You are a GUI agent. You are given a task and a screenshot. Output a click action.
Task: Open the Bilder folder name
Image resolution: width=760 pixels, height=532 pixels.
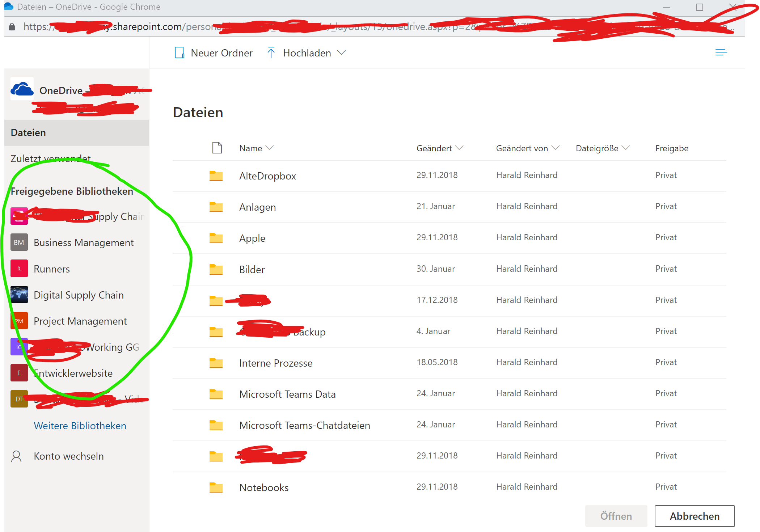point(252,269)
